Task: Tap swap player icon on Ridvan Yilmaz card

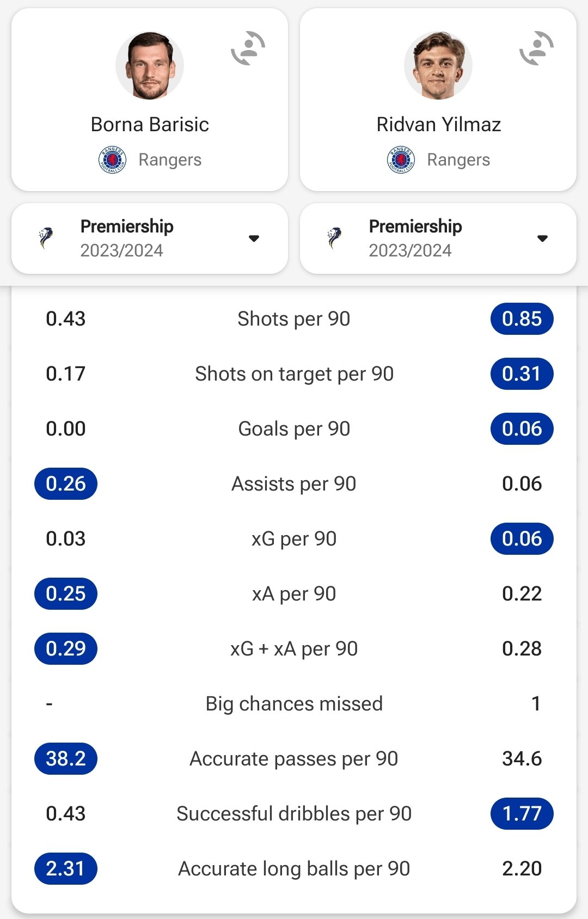Action: pyautogui.click(x=537, y=48)
